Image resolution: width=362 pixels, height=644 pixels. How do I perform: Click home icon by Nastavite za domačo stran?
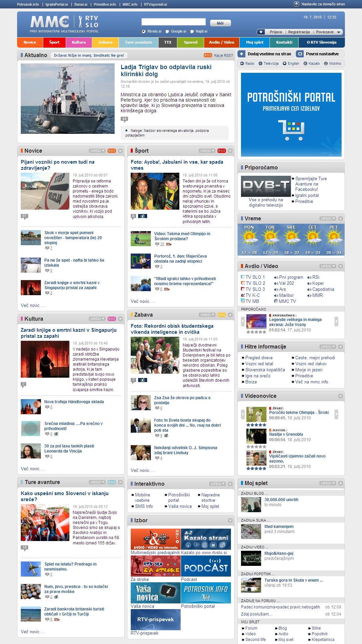pos(296,4)
